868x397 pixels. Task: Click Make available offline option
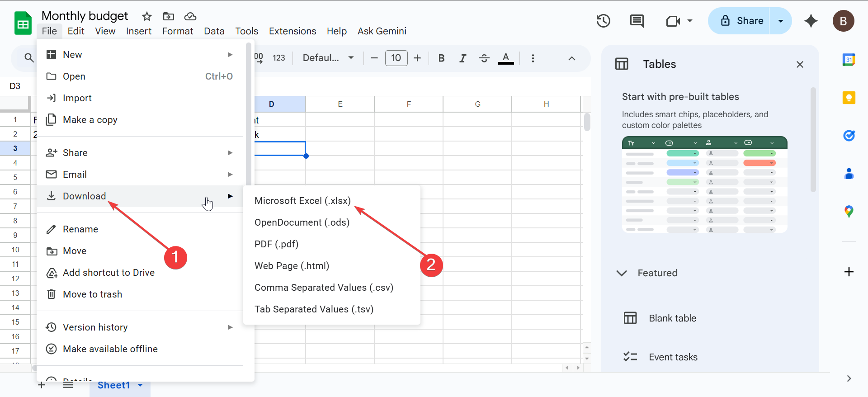[110, 349]
